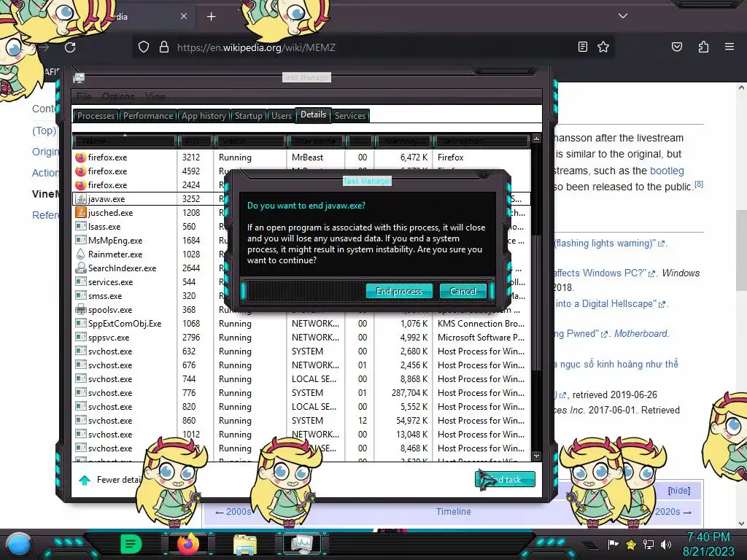Click KMS Connection Bro... description cell
This screenshot has width=747, height=560.
481,323
